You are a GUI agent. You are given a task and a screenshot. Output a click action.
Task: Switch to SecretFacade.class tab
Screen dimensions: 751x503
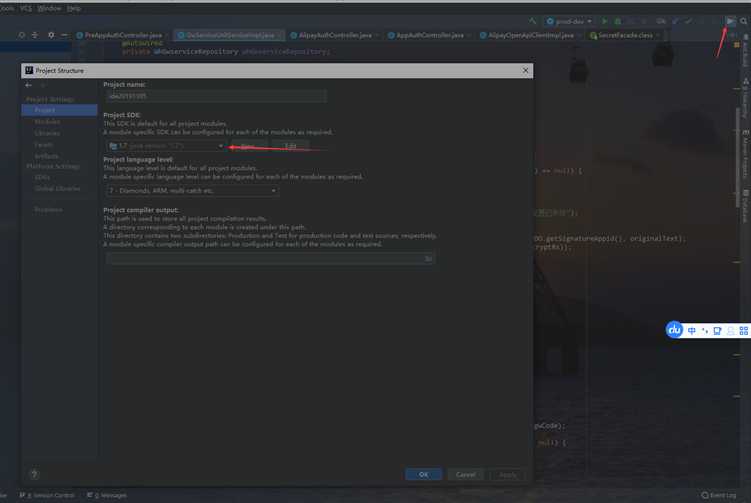point(623,35)
